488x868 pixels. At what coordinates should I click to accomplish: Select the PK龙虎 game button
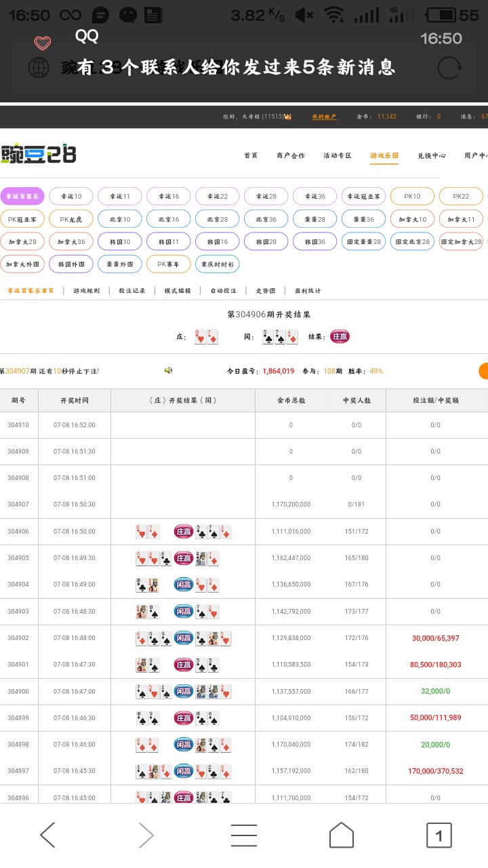tap(71, 219)
